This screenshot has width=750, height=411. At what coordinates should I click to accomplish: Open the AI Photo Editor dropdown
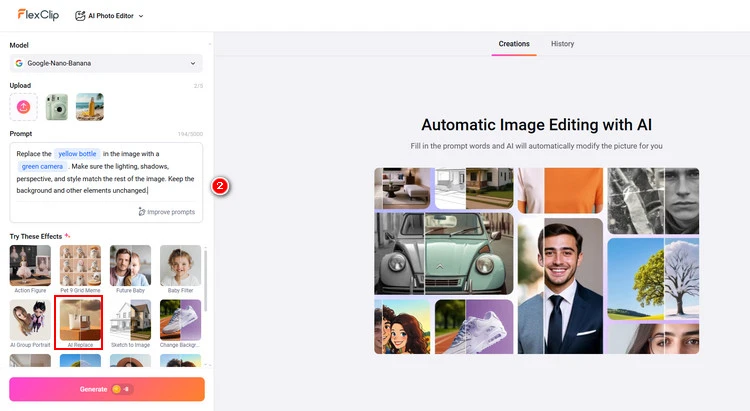(x=110, y=16)
